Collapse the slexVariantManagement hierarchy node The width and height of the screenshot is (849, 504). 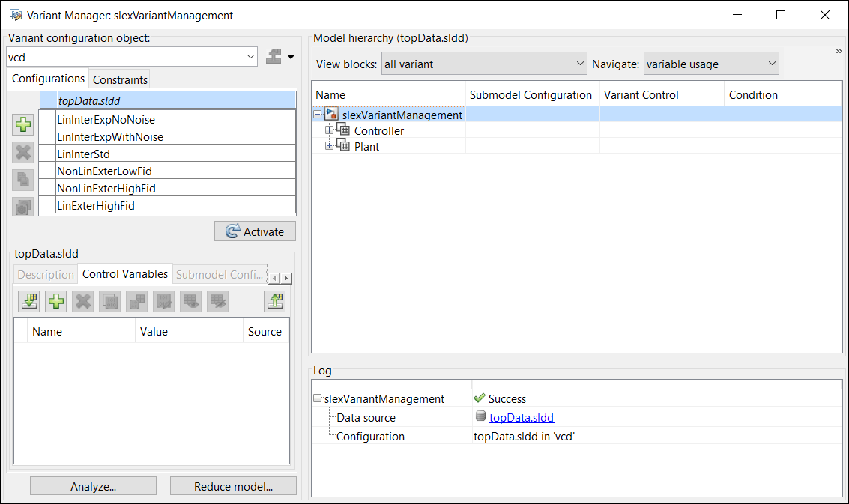[317, 115]
